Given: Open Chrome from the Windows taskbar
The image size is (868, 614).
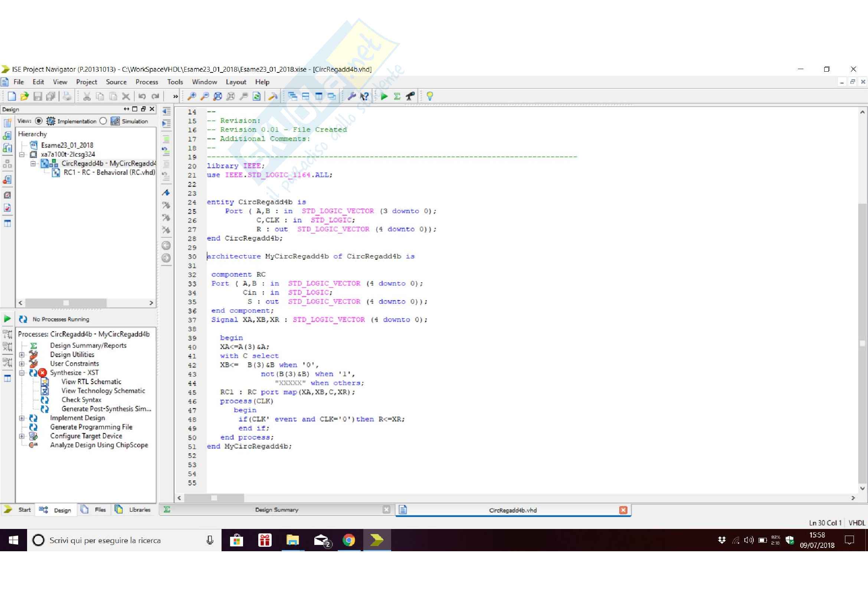Looking at the screenshot, I should (348, 540).
